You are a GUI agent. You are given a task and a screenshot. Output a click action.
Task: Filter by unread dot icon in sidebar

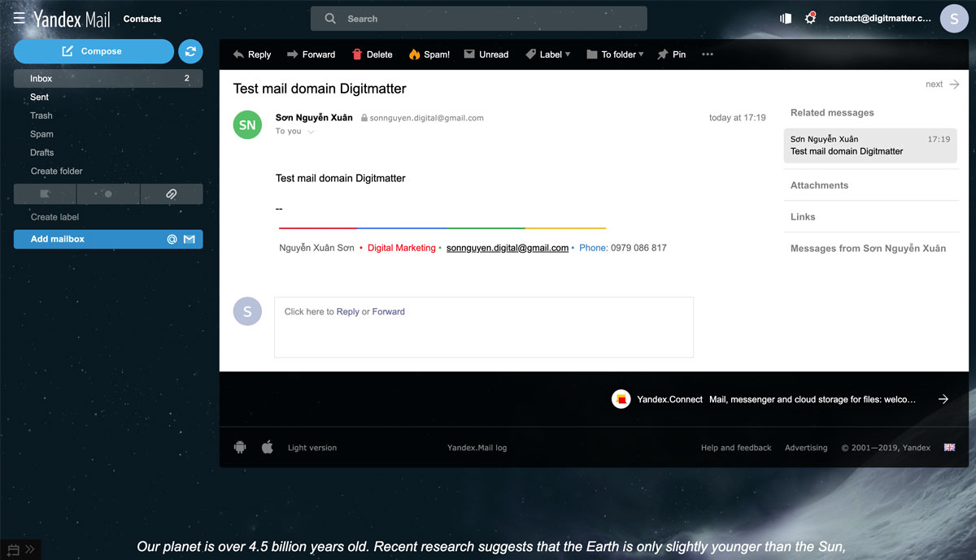108,193
